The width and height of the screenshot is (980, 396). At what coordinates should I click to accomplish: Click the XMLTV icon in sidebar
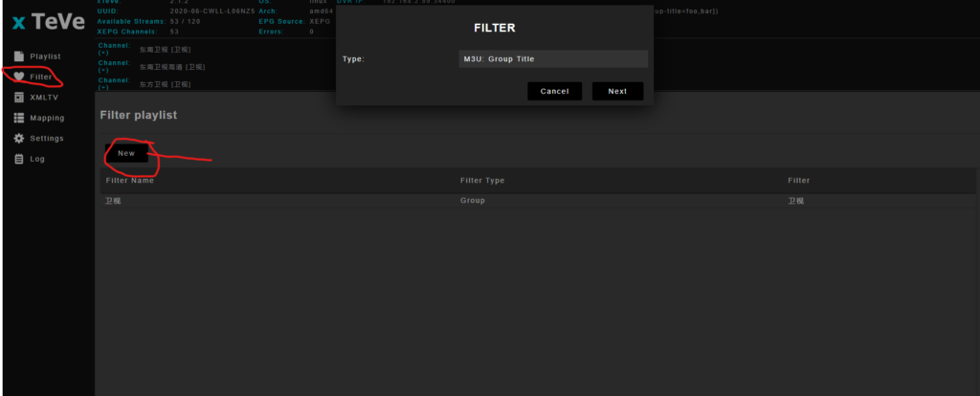point(19,98)
